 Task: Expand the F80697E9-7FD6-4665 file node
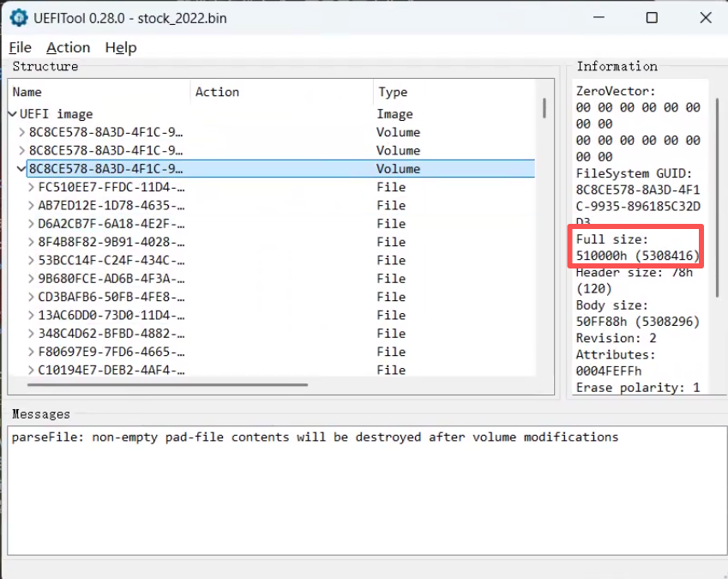click(31, 352)
